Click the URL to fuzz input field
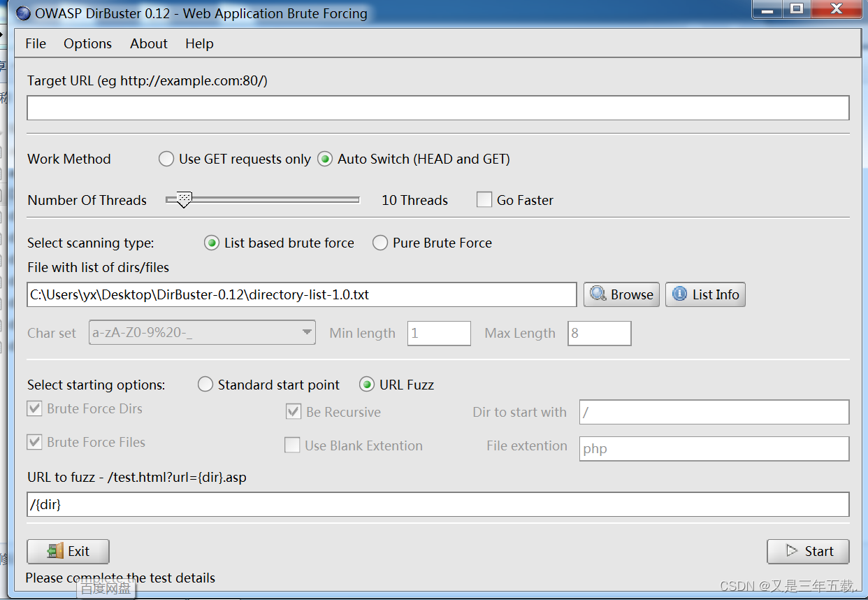This screenshot has height=600, width=868. click(438, 504)
